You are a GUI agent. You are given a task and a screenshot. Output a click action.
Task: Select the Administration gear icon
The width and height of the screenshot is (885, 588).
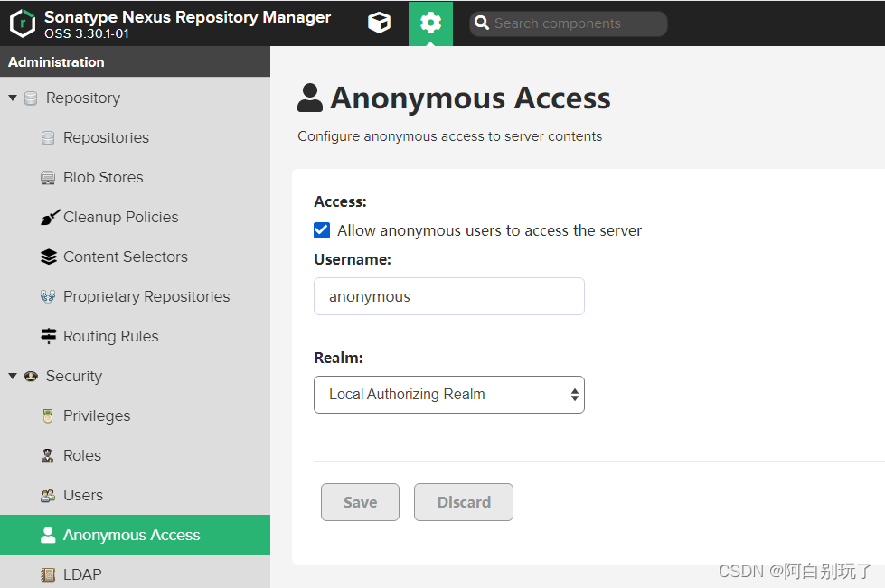[x=430, y=23]
